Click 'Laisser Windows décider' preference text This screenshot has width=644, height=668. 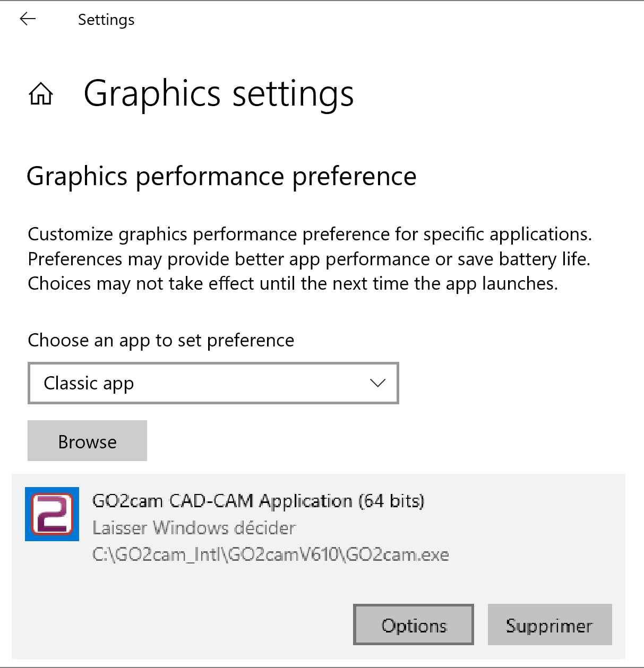(x=194, y=528)
